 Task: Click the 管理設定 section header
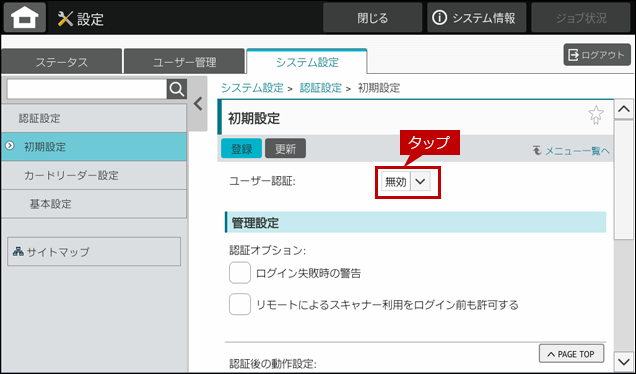pos(415,222)
